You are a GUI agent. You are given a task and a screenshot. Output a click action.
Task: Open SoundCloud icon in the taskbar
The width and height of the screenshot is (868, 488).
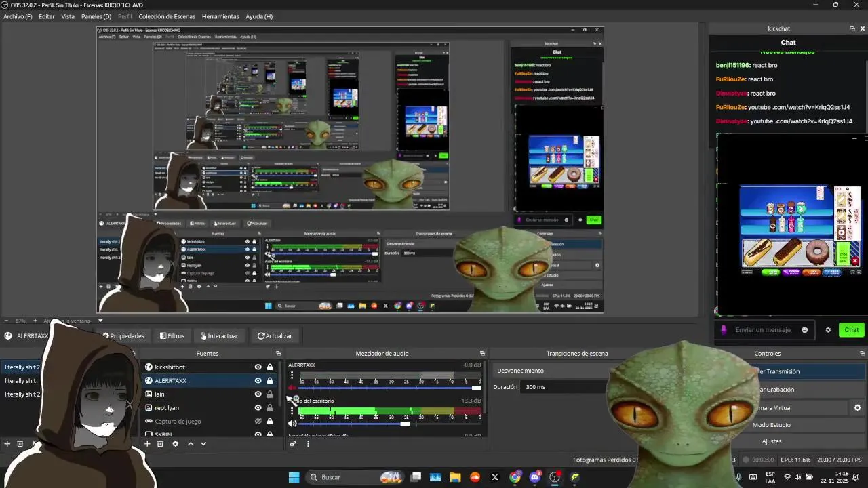[475, 477]
